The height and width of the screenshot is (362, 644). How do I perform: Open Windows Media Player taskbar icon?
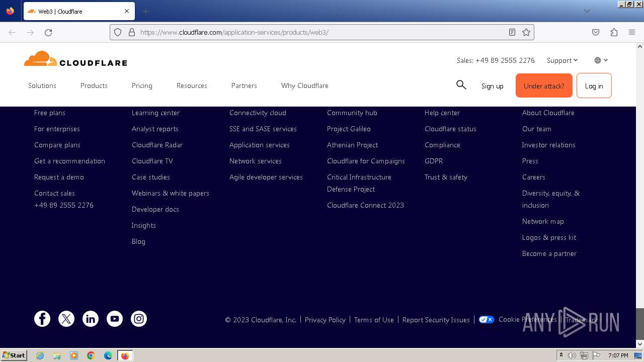click(x=74, y=355)
